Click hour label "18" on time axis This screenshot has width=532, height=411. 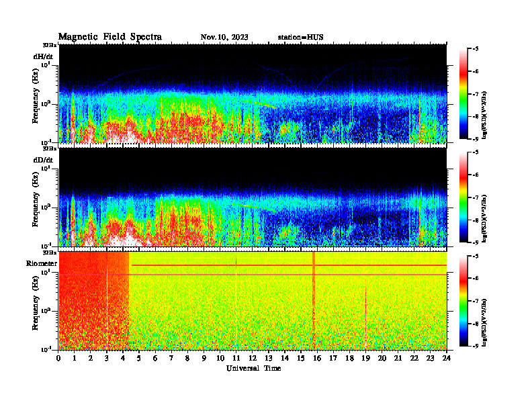[x=349, y=358]
